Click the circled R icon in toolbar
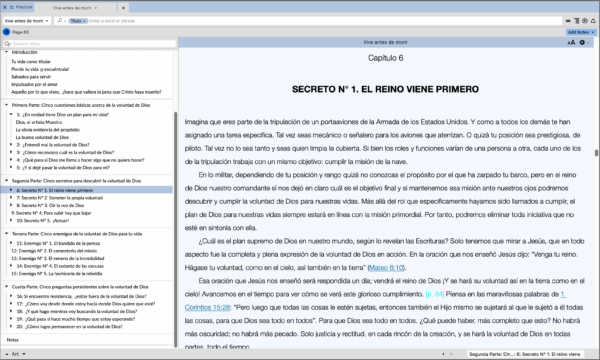This screenshot has height=360, width=600. point(585,21)
